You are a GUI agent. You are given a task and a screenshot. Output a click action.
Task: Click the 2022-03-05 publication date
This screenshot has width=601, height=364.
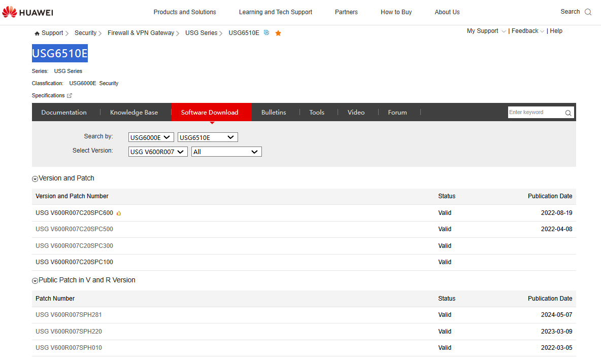(556, 348)
